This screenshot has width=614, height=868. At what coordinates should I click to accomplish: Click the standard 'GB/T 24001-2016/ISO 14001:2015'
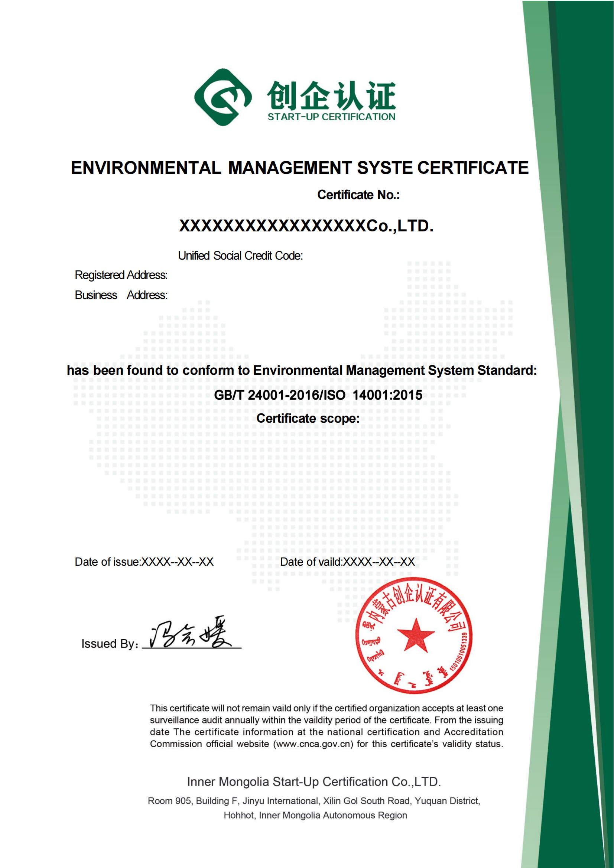318,395
